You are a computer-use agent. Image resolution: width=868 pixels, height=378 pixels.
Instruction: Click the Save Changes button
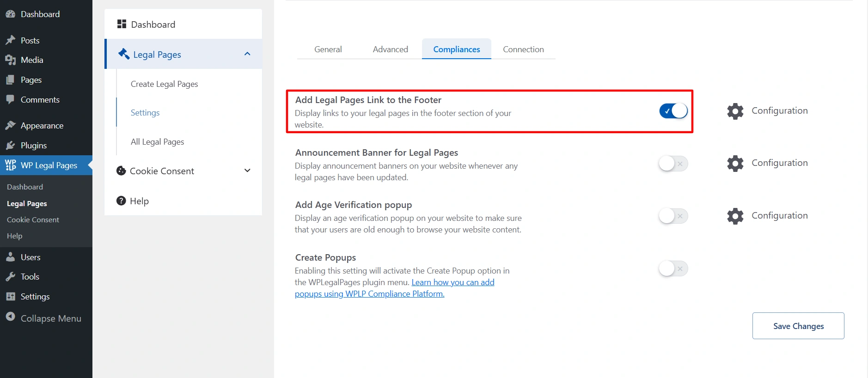pos(798,326)
